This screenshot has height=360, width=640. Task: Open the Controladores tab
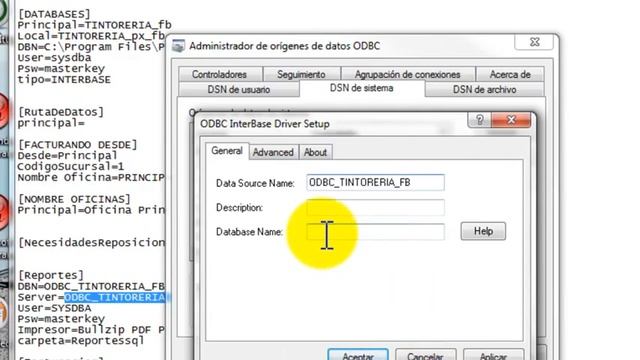pyautogui.click(x=220, y=74)
